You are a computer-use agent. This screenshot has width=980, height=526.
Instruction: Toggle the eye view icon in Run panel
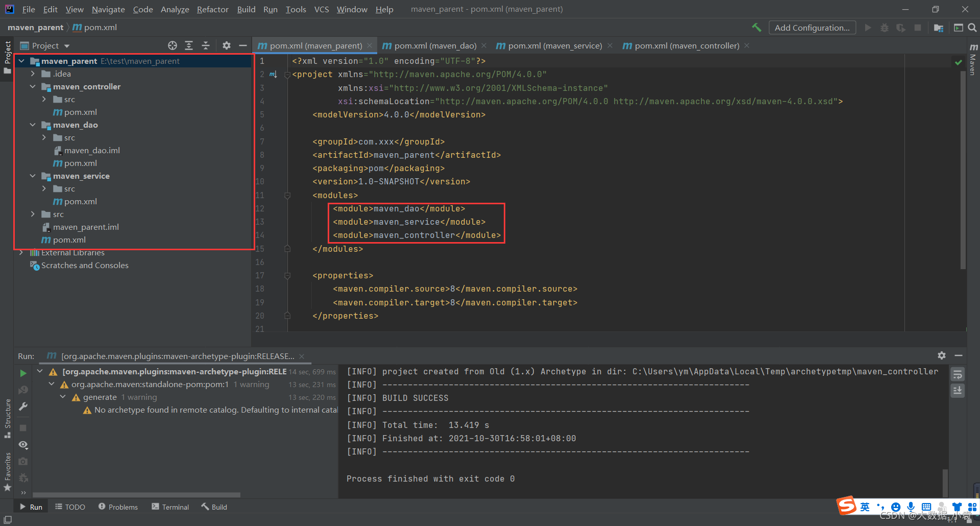tap(23, 445)
